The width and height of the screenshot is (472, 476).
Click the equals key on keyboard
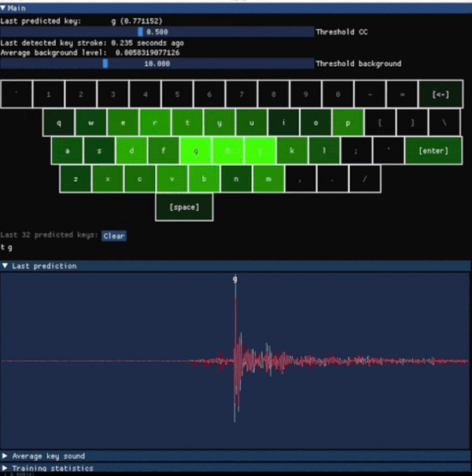point(403,94)
